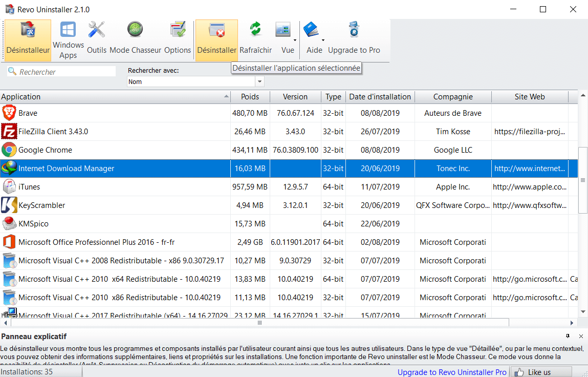588x377 pixels.
Task: Click horizontal scrollbar left arrow
Action: click(x=5, y=323)
